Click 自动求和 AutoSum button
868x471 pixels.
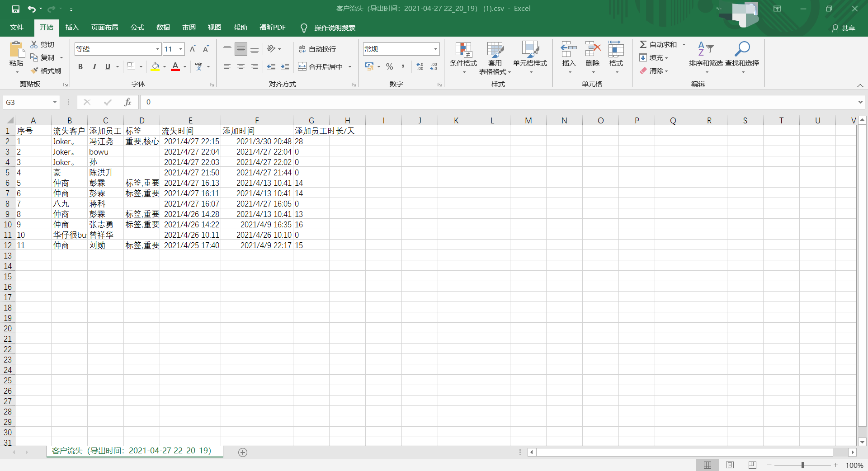[659, 44]
